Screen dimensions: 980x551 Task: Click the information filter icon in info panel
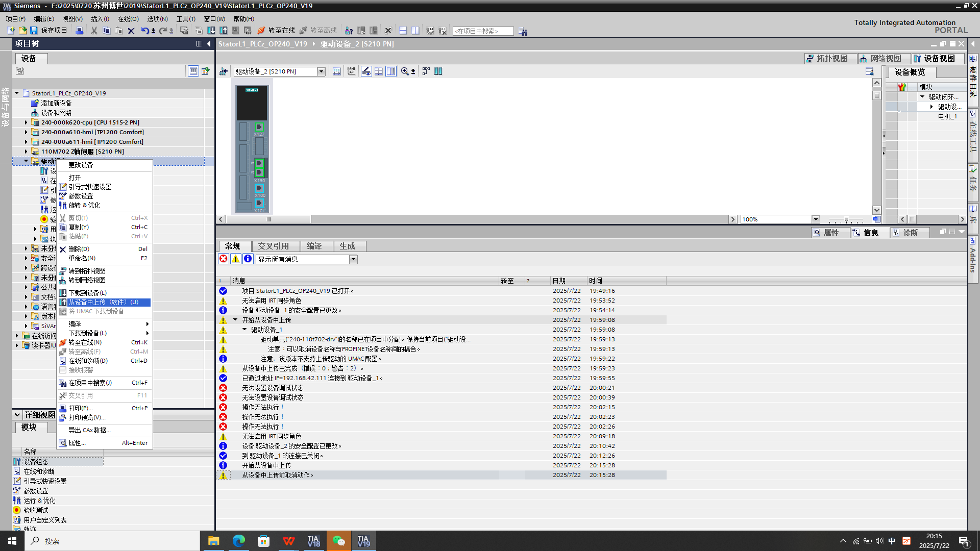(248, 259)
